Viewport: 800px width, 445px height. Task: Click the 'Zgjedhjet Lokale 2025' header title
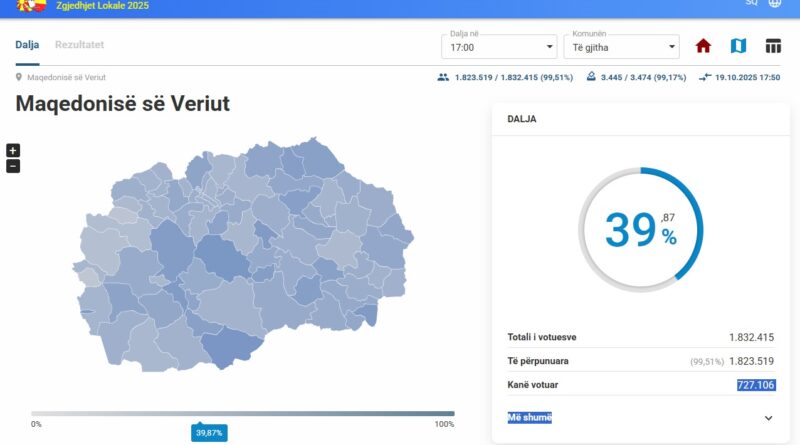117,5
